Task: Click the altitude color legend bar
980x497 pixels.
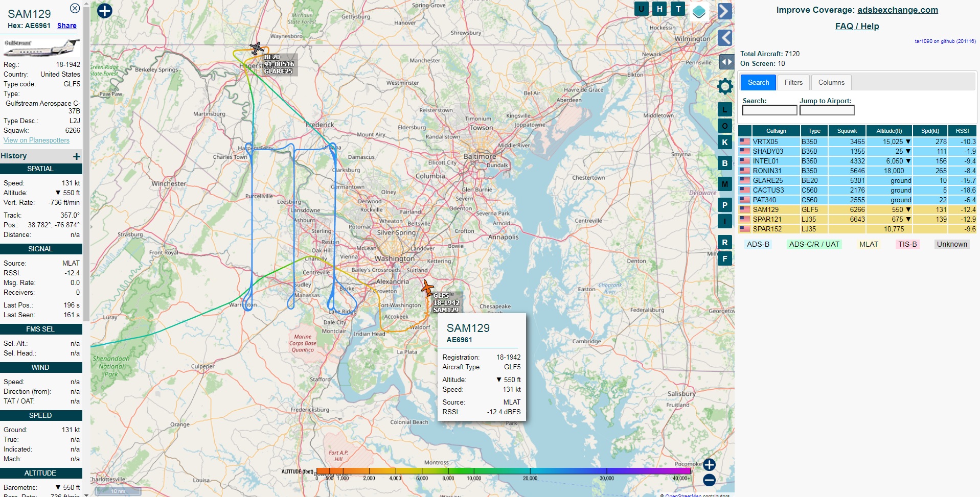Action: coord(504,471)
